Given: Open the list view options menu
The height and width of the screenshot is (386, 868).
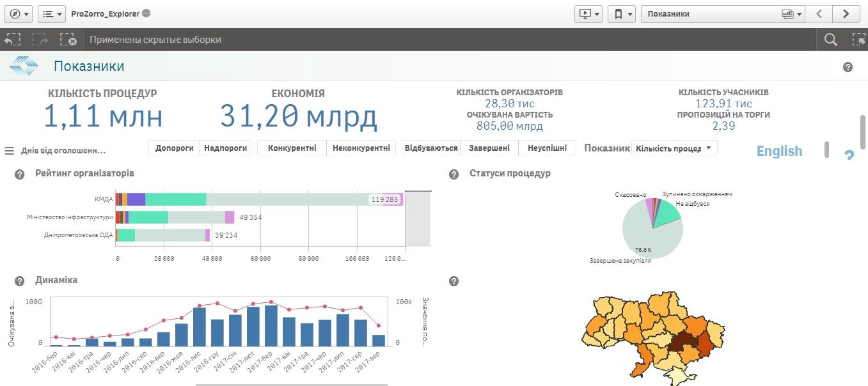Looking at the screenshot, I should click(x=51, y=13).
